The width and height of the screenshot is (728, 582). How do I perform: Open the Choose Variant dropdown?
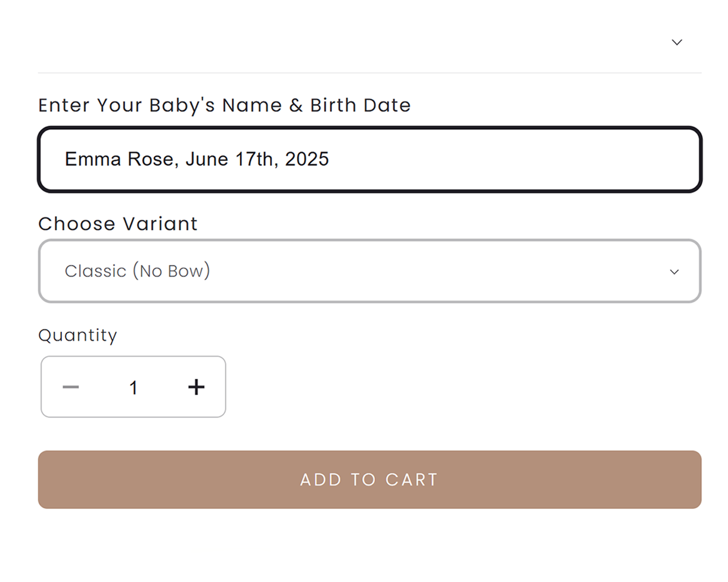tap(370, 271)
